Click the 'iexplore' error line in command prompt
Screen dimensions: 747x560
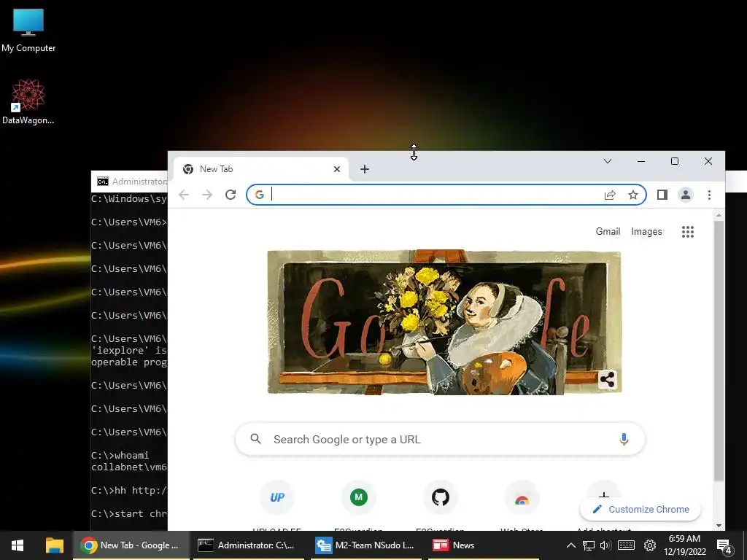click(129, 351)
